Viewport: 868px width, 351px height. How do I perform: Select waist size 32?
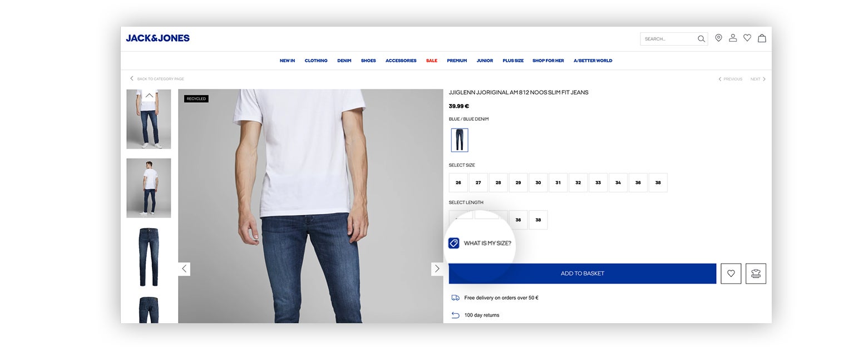578,182
